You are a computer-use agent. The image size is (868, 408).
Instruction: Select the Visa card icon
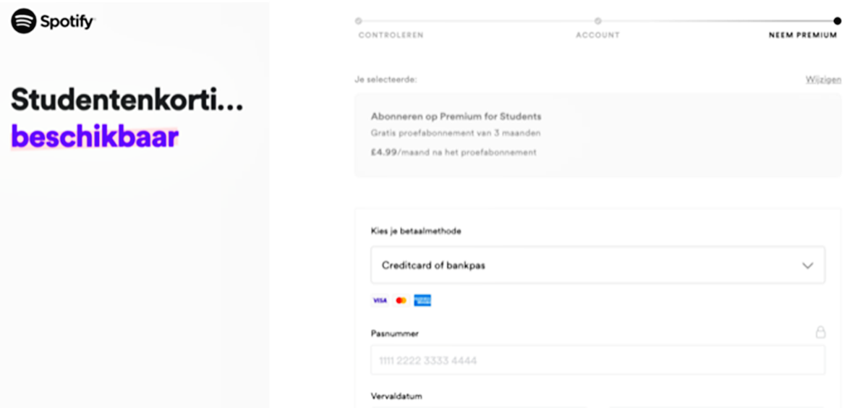coord(380,300)
